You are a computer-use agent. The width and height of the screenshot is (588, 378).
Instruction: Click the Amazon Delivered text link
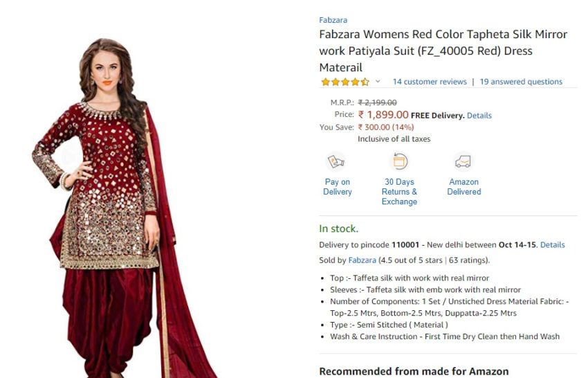tap(464, 186)
